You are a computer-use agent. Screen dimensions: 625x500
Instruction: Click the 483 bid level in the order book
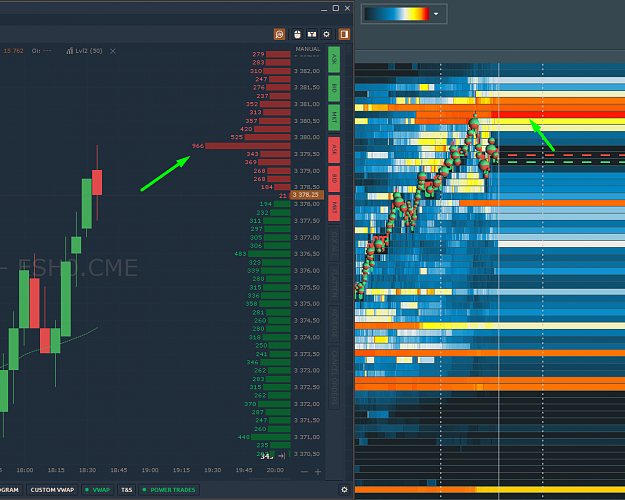tap(240, 254)
